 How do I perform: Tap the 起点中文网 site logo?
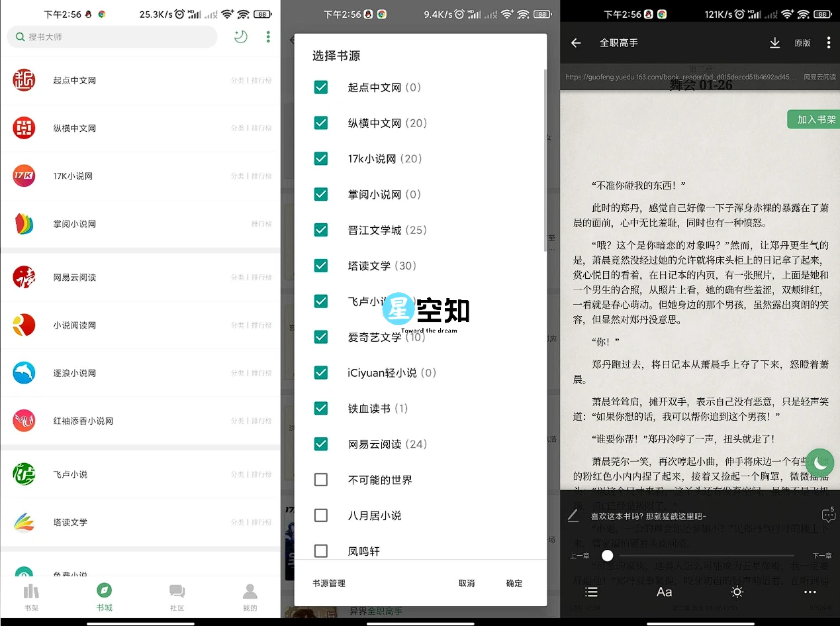click(24, 79)
